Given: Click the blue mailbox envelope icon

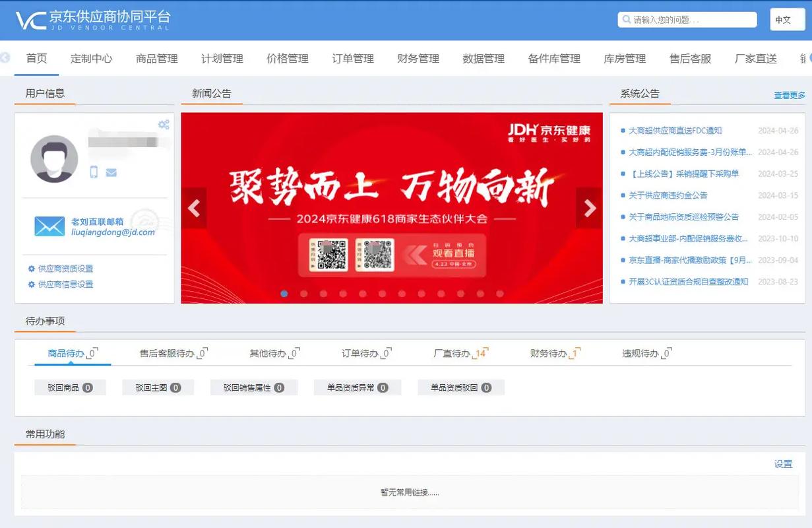Looking at the screenshot, I should 49,226.
